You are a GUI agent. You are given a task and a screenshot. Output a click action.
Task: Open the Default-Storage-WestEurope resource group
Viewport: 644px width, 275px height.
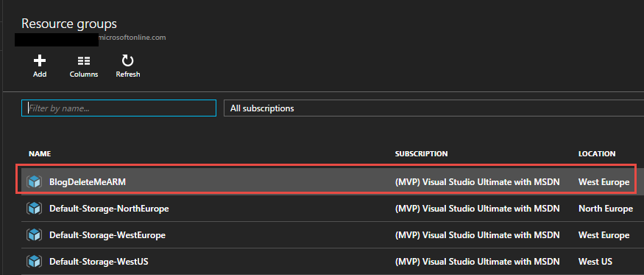pos(107,235)
